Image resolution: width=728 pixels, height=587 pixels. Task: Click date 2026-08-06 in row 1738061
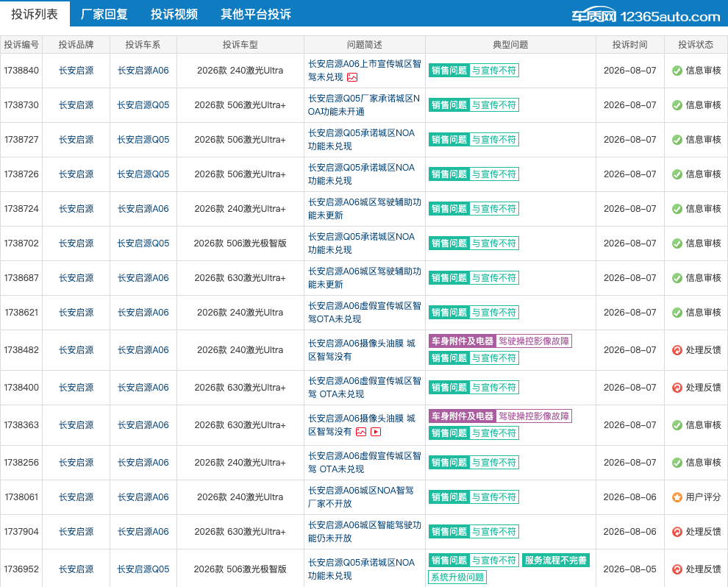pyautogui.click(x=630, y=497)
